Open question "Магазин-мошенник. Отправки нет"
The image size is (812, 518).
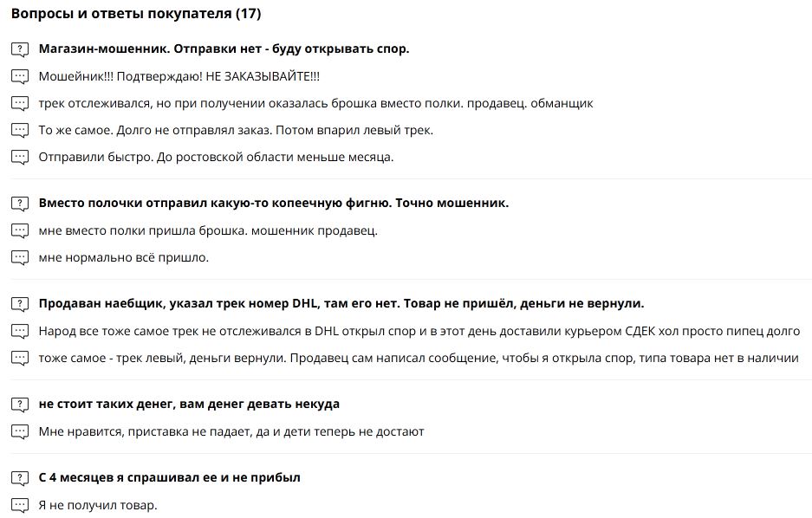point(224,49)
